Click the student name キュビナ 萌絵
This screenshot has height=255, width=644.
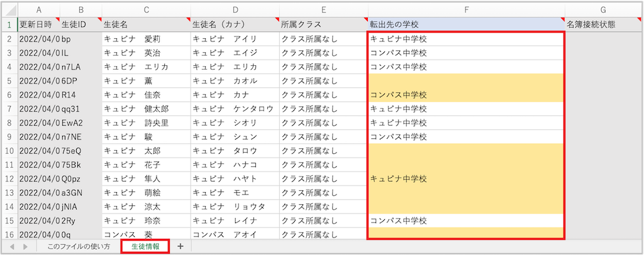pos(146,193)
